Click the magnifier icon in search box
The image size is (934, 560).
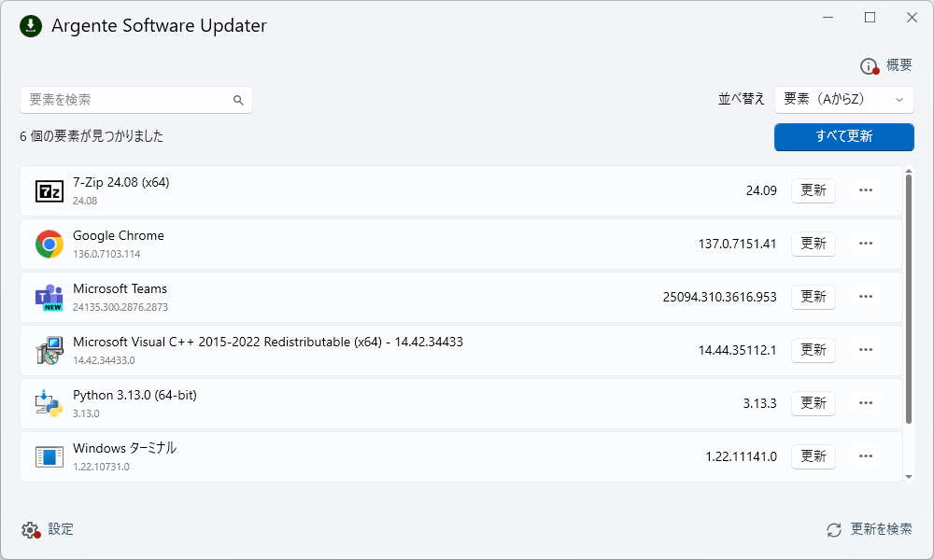[238, 100]
